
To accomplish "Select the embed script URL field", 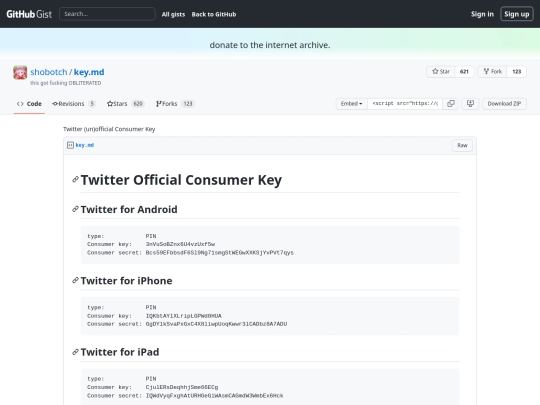I will 405,104.
